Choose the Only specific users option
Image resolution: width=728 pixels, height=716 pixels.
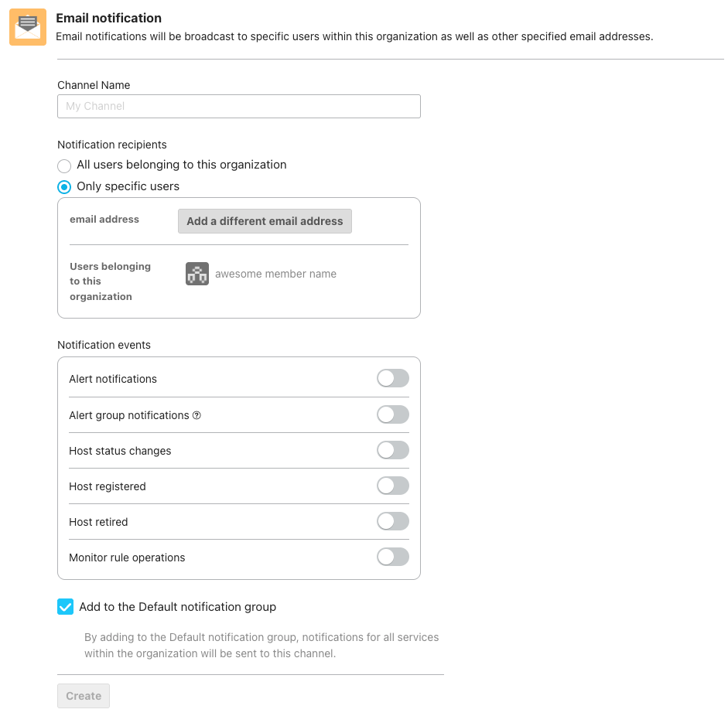(x=65, y=187)
